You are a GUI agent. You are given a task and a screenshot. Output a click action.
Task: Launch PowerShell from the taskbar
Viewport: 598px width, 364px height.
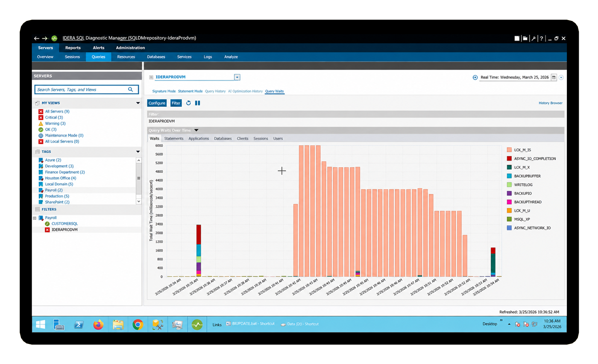[79, 325]
